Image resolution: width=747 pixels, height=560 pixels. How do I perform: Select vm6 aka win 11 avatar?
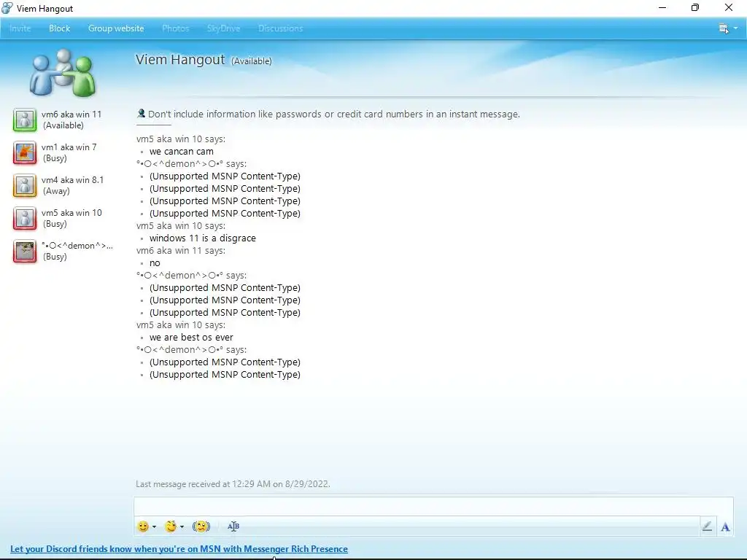tap(25, 120)
